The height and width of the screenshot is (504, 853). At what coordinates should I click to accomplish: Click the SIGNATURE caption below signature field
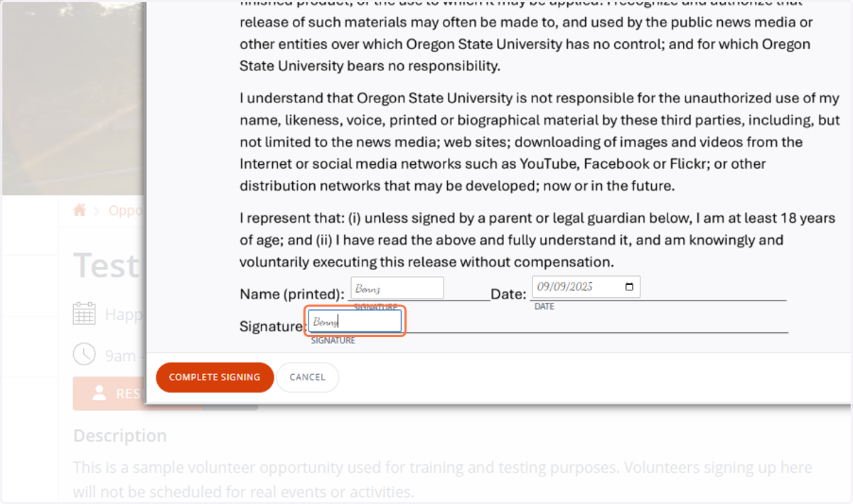(x=333, y=341)
